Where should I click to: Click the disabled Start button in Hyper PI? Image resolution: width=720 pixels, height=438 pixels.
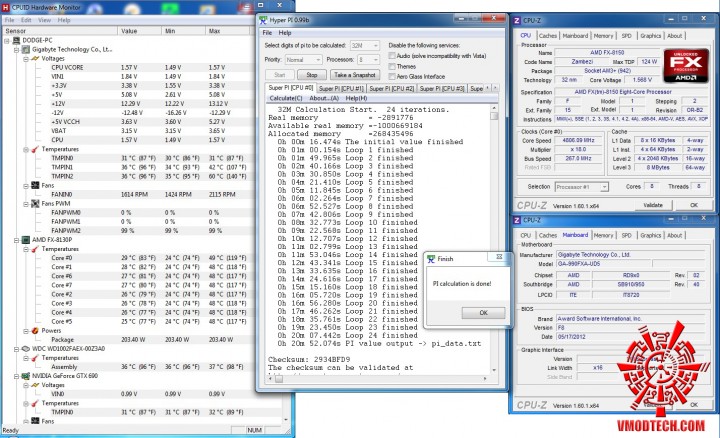point(279,75)
